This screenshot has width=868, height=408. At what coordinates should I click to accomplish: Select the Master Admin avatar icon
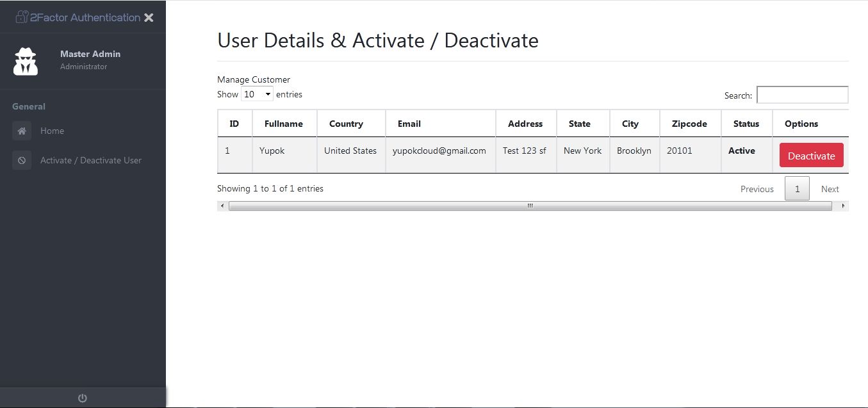click(x=25, y=60)
